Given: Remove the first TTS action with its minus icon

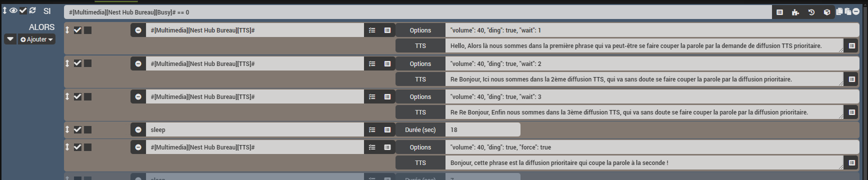Looking at the screenshot, I should click(x=138, y=30).
